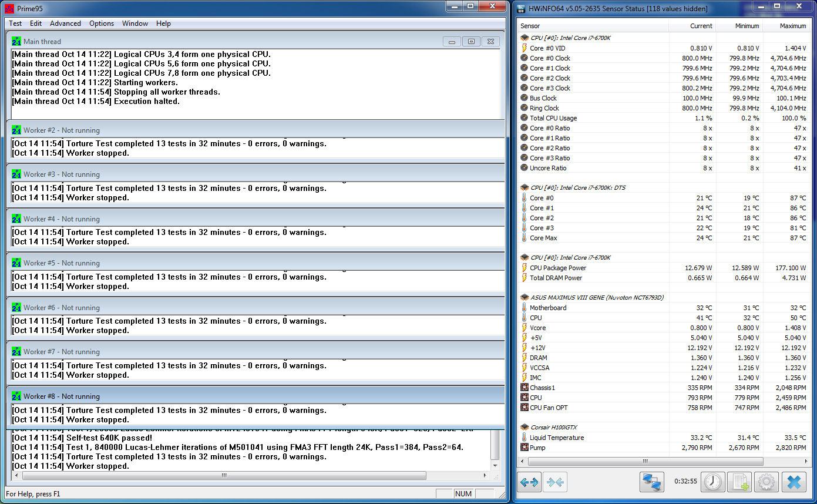This screenshot has height=504, width=817.
Task: Click the Worker #5 window icon
Action: click(x=16, y=263)
